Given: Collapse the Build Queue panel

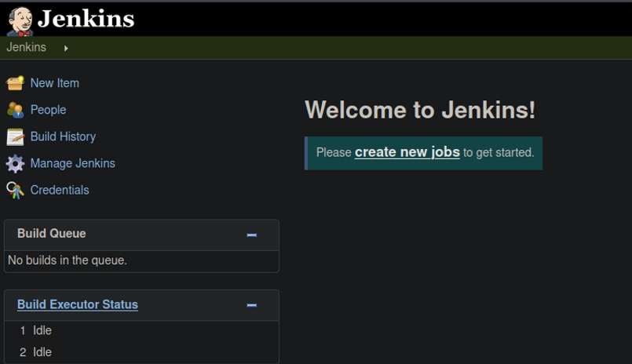Looking at the screenshot, I should coord(251,235).
